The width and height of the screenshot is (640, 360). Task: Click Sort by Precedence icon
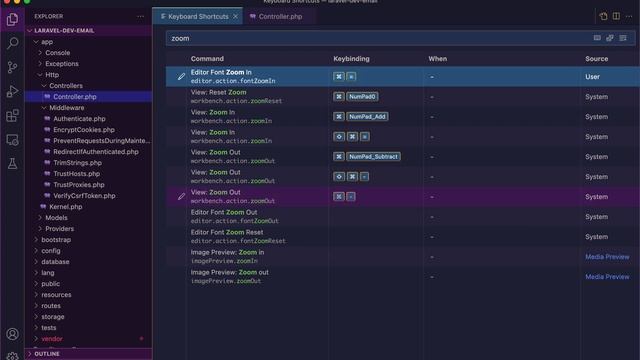pos(610,38)
